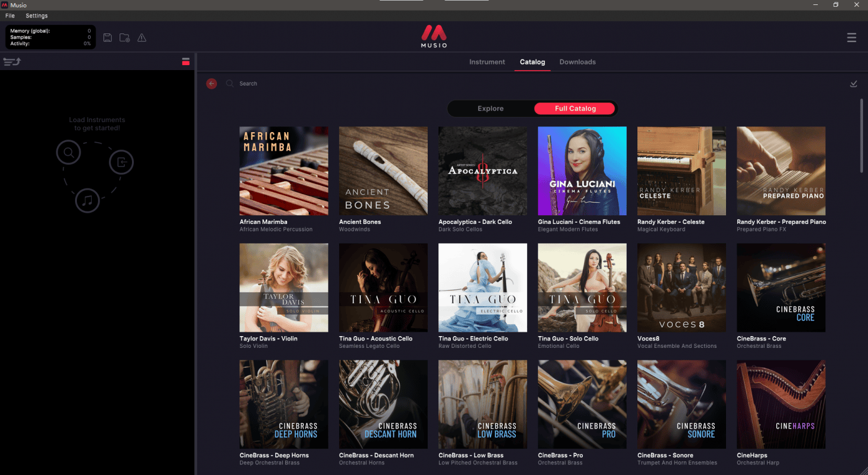Switch to the Downloads tab
The image size is (868, 475).
coord(578,62)
